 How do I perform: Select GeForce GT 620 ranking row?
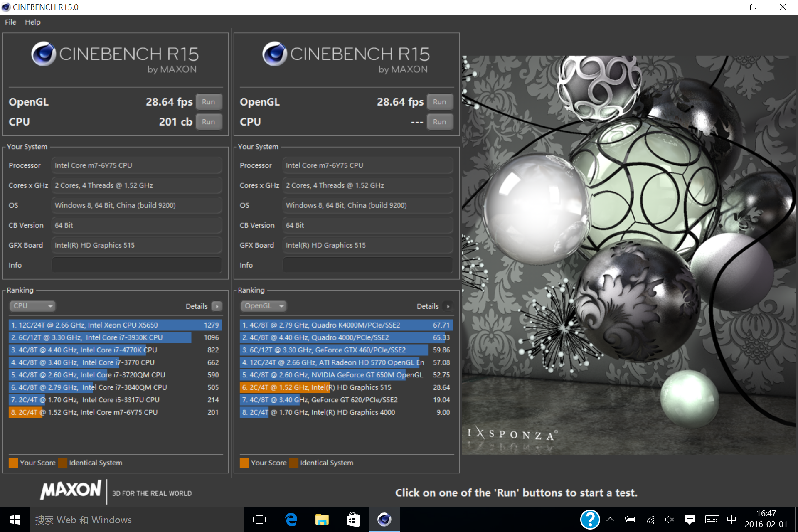346,400
